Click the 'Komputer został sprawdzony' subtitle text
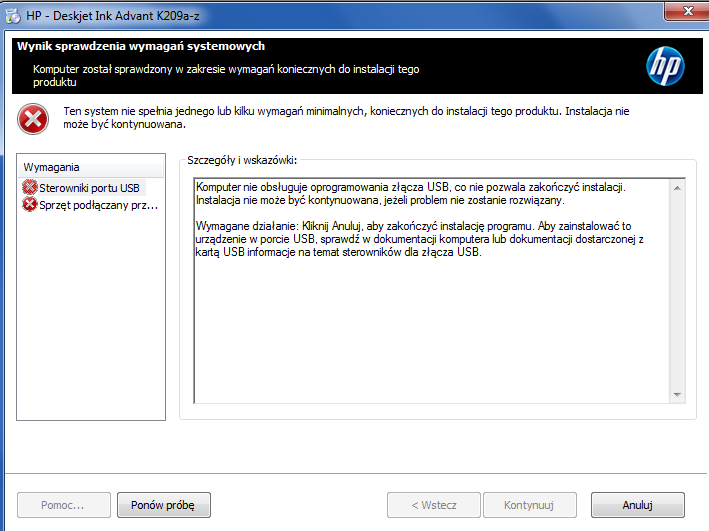Image resolution: width=709 pixels, height=531 pixels. click(x=226, y=76)
